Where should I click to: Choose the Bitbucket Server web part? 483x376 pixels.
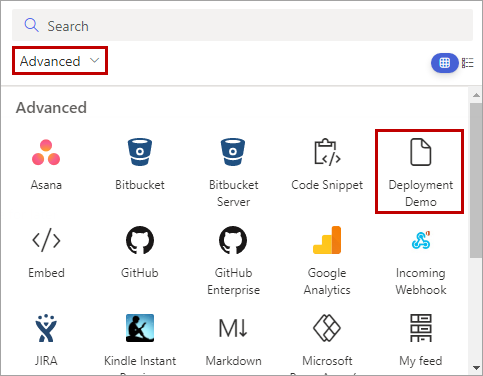pyautogui.click(x=233, y=173)
